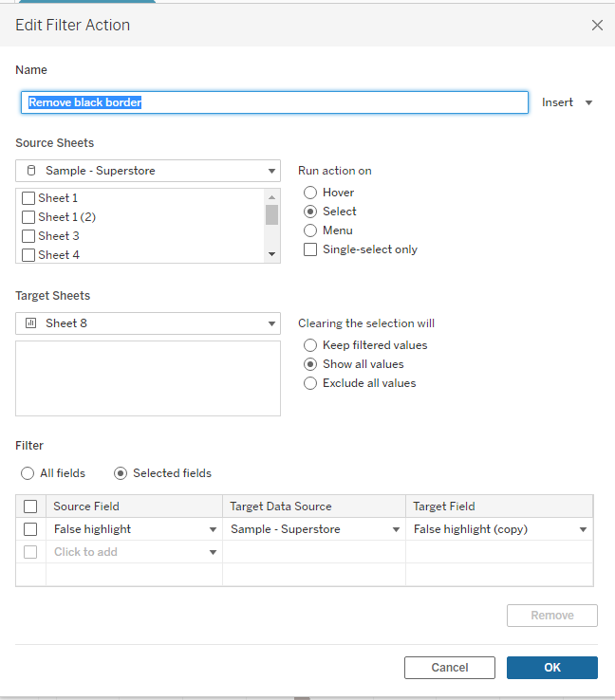This screenshot has width=615, height=700.
Task: Check the Sheet 1 checkbox
Action: click(28, 198)
